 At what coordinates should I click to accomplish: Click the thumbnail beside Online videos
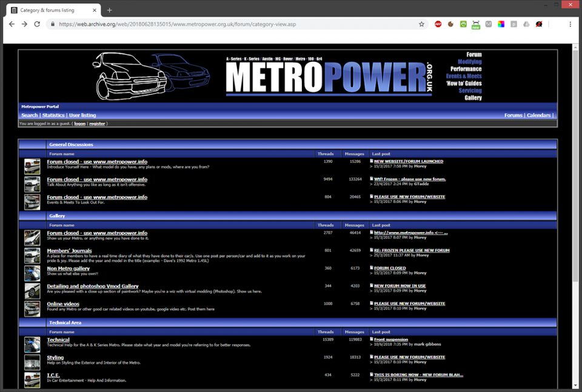[32, 309]
